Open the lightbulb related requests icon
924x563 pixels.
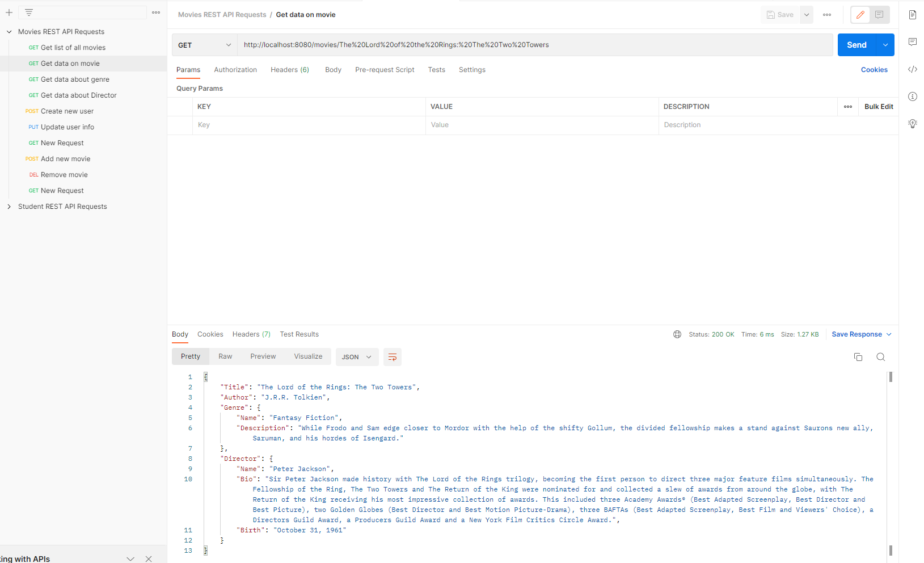[x=913, y=124]
